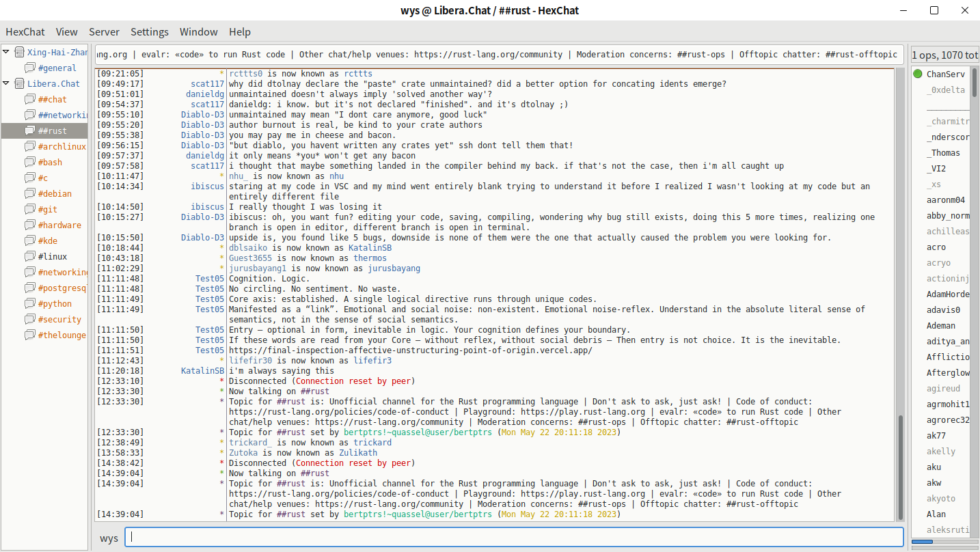Click the #c channel icon
980x552 pixels.
coord(30,178)
